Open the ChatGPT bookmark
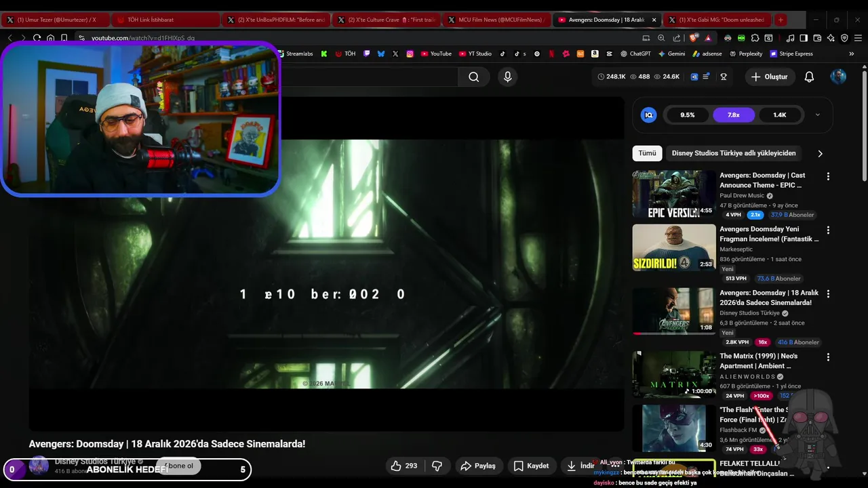Image resolution: width=868 pixels, height=488 pixels. point(635,54)
